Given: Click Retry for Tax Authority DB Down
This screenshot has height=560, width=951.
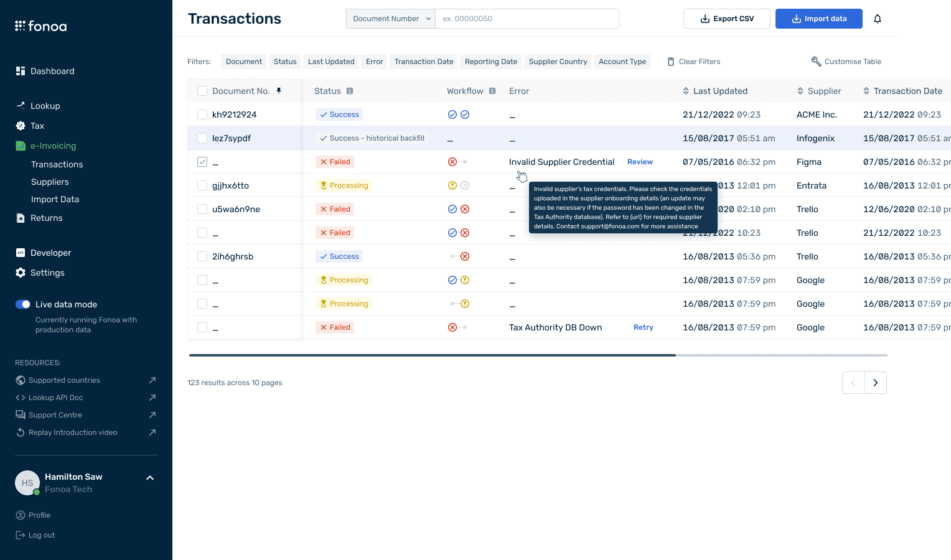Looking at the screenshot, I should tap(644, 327).
